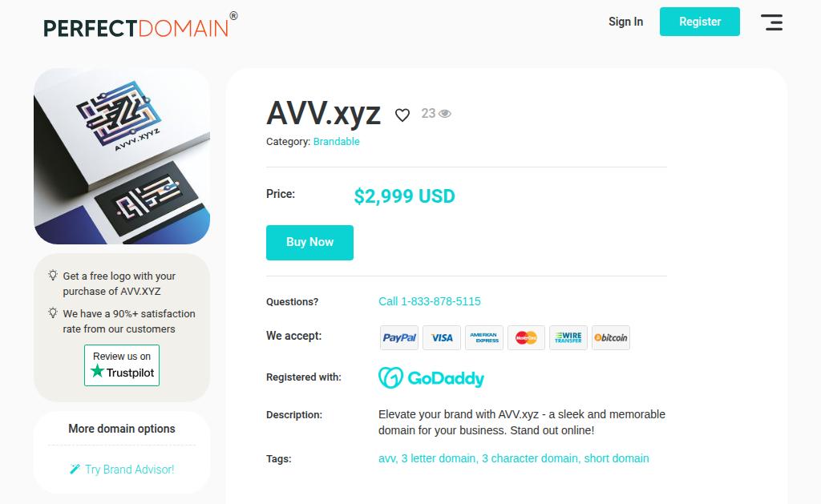The image size is (821, 504).
Task: Click the Bitcoin payment icon
Action: click(611, 338)
